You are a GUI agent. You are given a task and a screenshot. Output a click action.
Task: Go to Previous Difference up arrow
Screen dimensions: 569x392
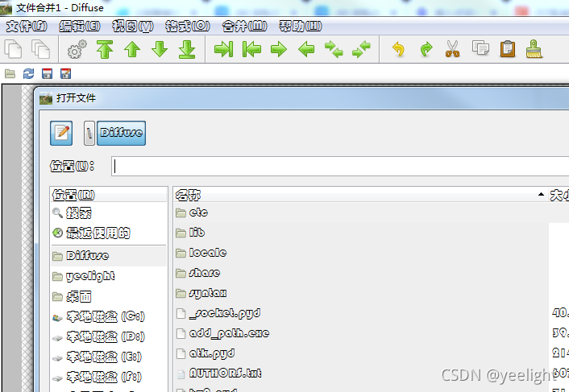(132, 49)
